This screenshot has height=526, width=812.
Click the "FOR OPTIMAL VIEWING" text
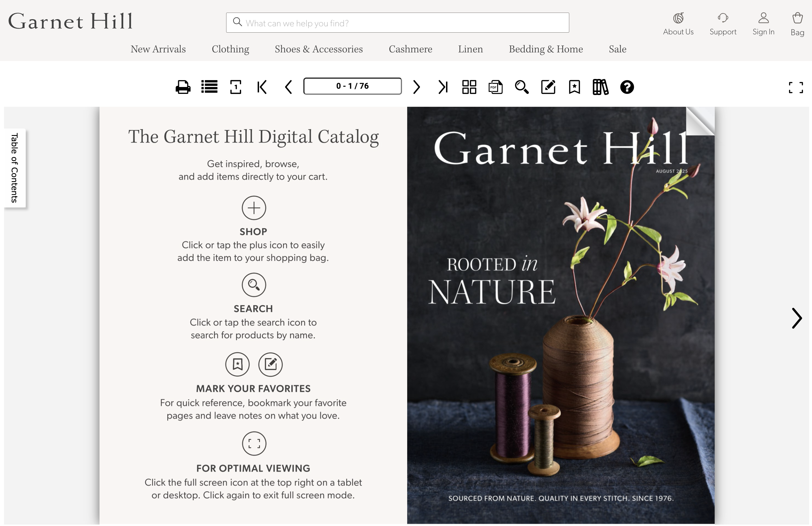pyautogui.click(x=253, y=468)
